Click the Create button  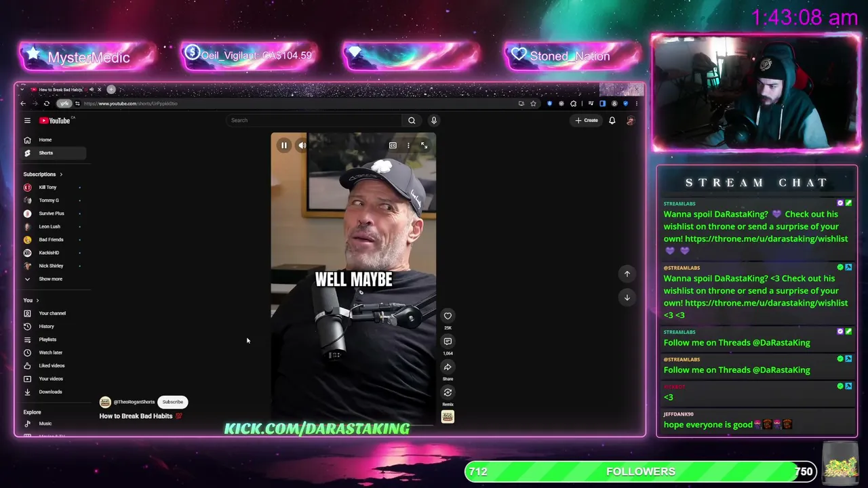[x=587, y=121]
